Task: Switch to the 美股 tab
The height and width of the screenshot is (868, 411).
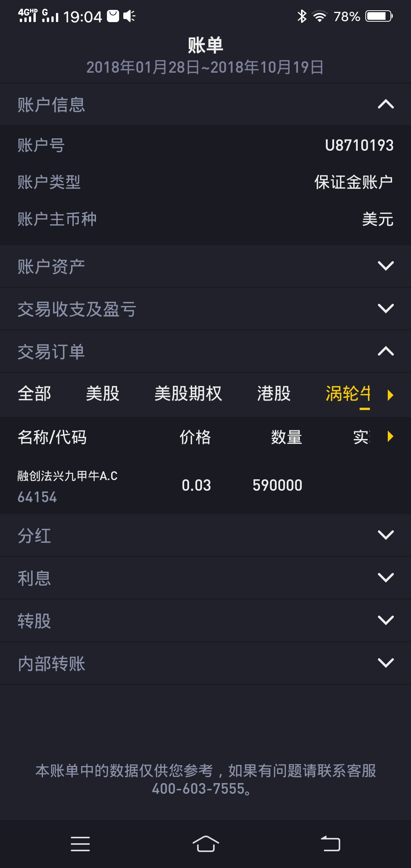Action: point(102,394)
